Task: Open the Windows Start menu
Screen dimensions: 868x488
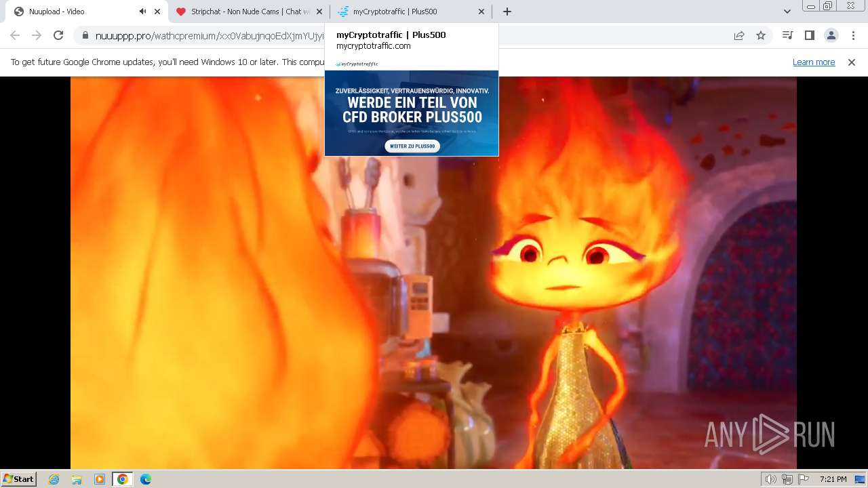Action: tap(18, 479)
